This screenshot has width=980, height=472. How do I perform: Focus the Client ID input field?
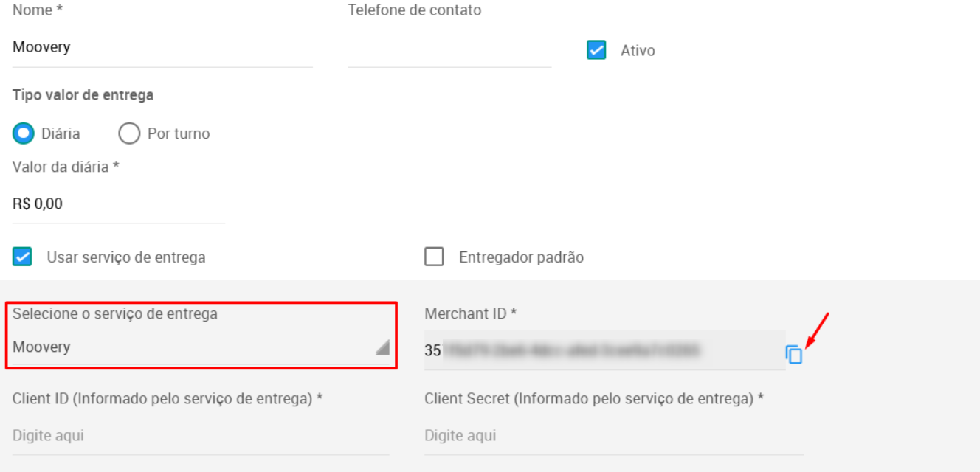tap(201, 436)
